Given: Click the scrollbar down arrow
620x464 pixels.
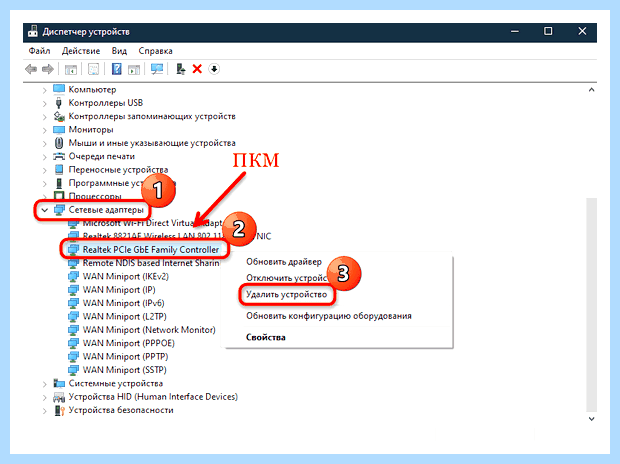Looking at the screenshot, I should (x=591, y=419).
